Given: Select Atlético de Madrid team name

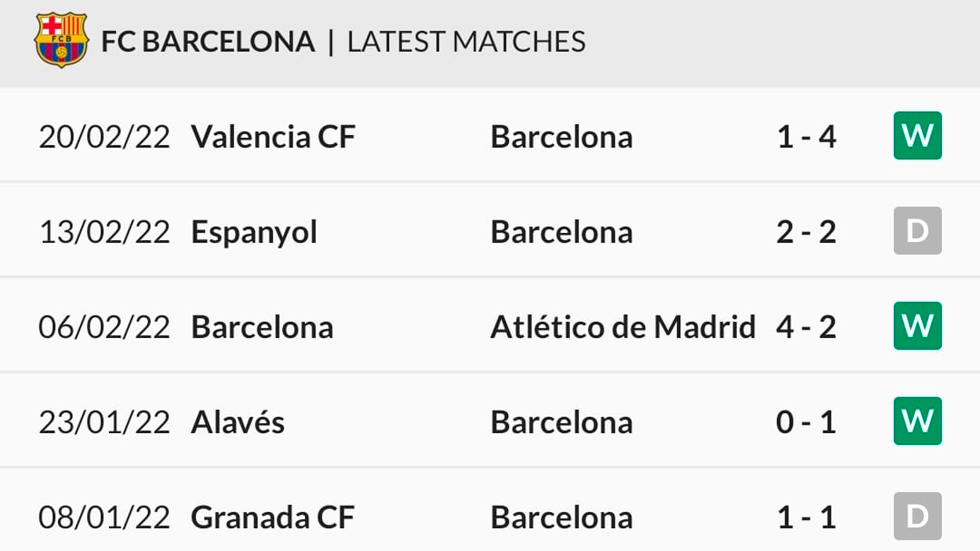Looking at the screenshot, I should pos(623,327).
